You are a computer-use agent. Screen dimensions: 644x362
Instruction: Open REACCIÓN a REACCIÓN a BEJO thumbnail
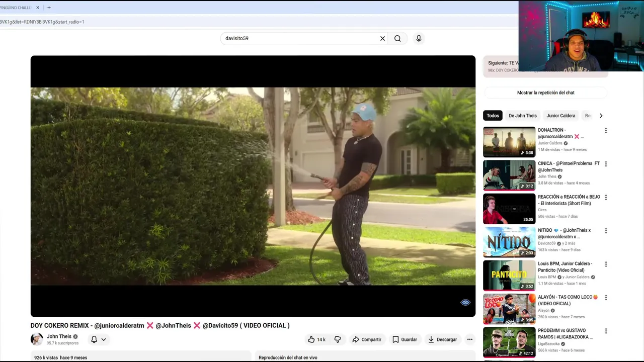click(x=509, y=209)
